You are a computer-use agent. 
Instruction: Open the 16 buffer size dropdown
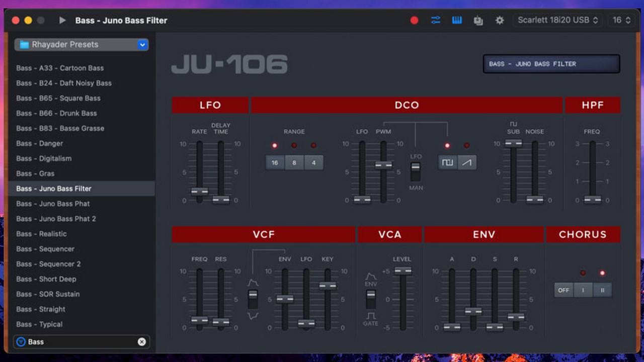tap(621, 21)
